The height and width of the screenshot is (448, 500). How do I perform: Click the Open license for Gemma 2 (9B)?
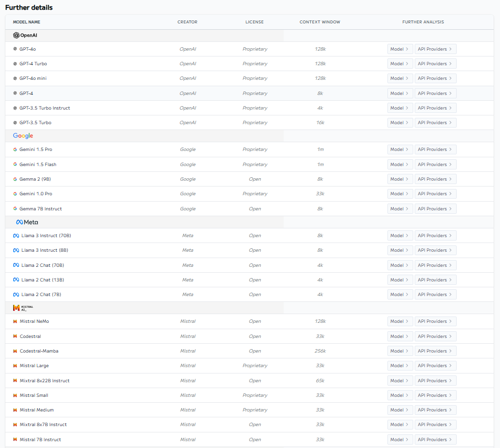pos(255,179)
